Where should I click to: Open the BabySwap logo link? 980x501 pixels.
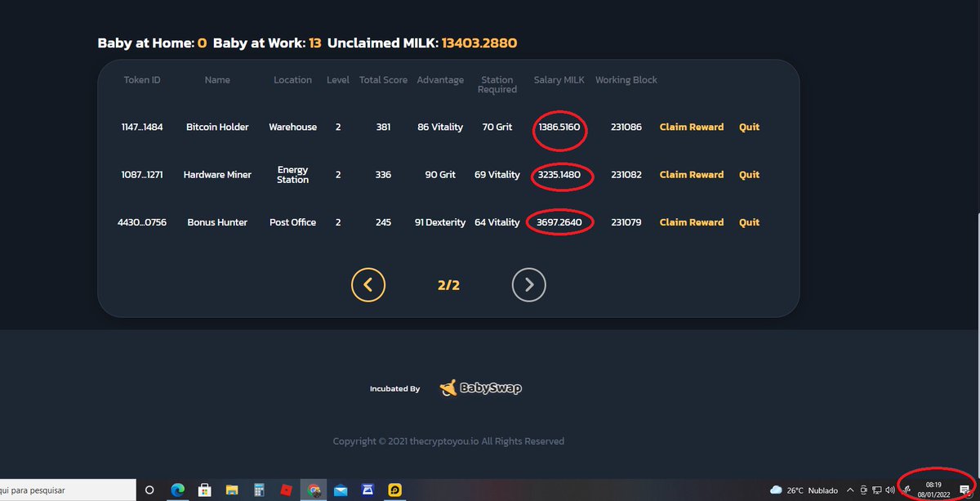tap(480, 388)
